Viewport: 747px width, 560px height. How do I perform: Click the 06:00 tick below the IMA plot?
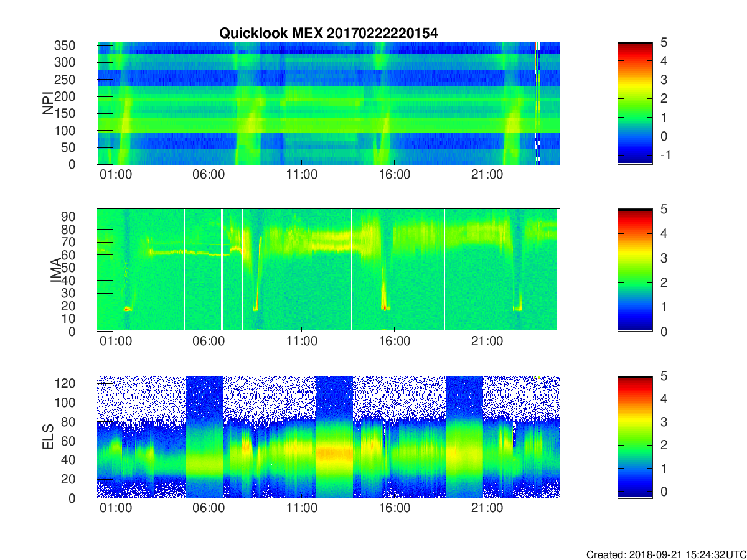209,342
